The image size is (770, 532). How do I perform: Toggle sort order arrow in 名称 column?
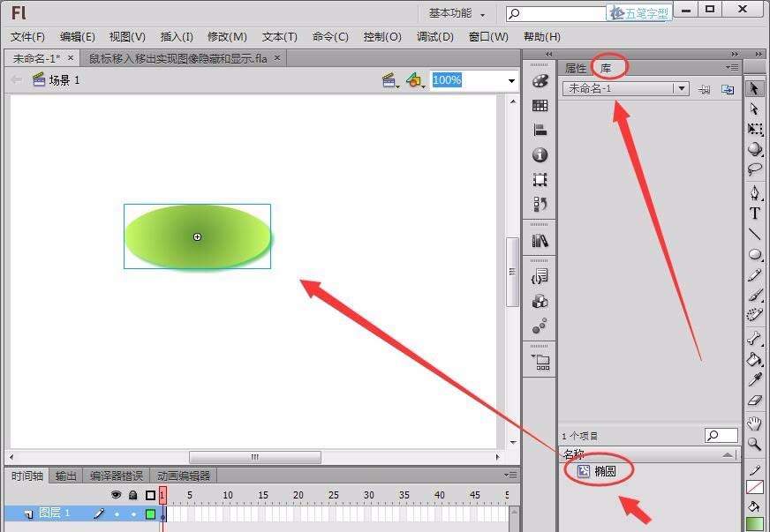point(728,455)
